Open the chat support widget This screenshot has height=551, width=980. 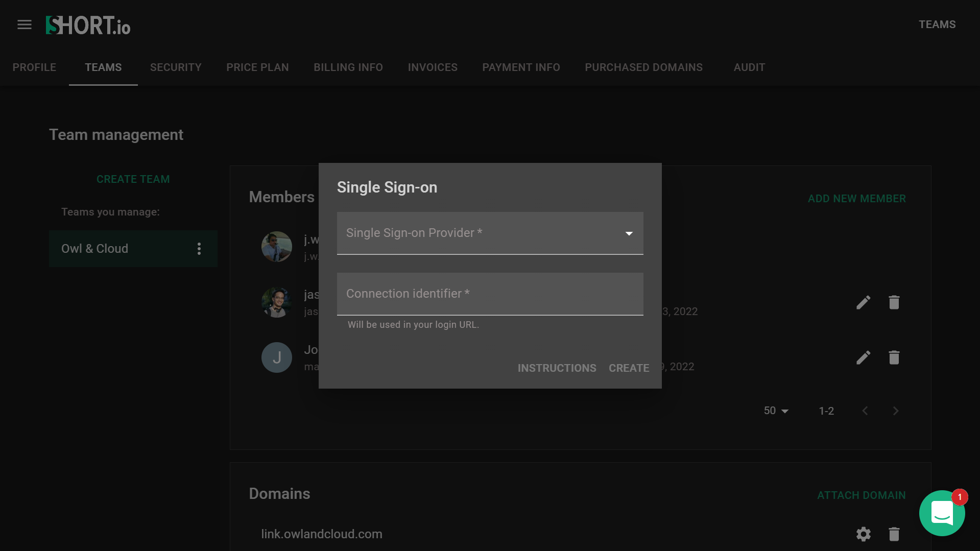942,513
